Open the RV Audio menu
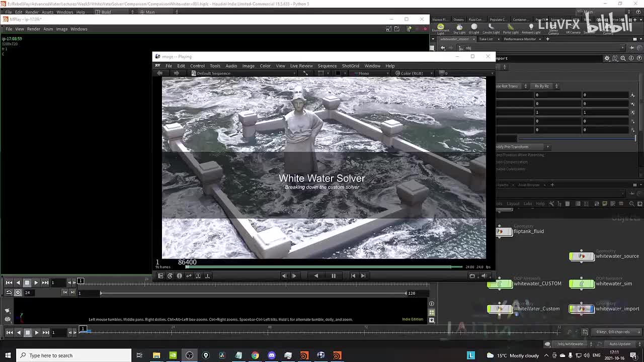 pyautogui.click(x=231, y=66)
